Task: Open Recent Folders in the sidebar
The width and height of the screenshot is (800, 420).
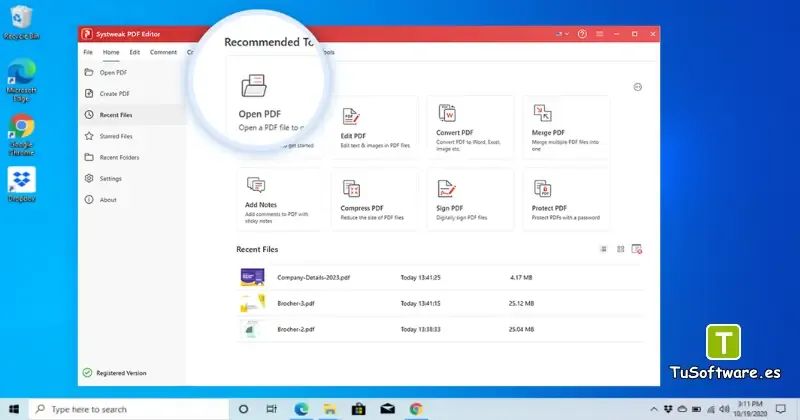Action: coord(133,157)
